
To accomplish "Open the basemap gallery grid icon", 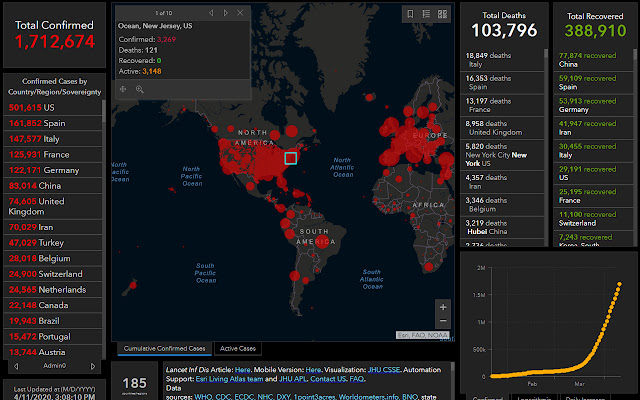I will 443,14.
